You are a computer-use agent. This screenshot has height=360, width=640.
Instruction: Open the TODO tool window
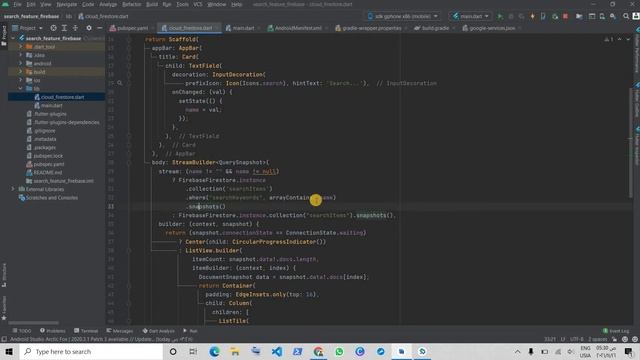coord(22,331)
